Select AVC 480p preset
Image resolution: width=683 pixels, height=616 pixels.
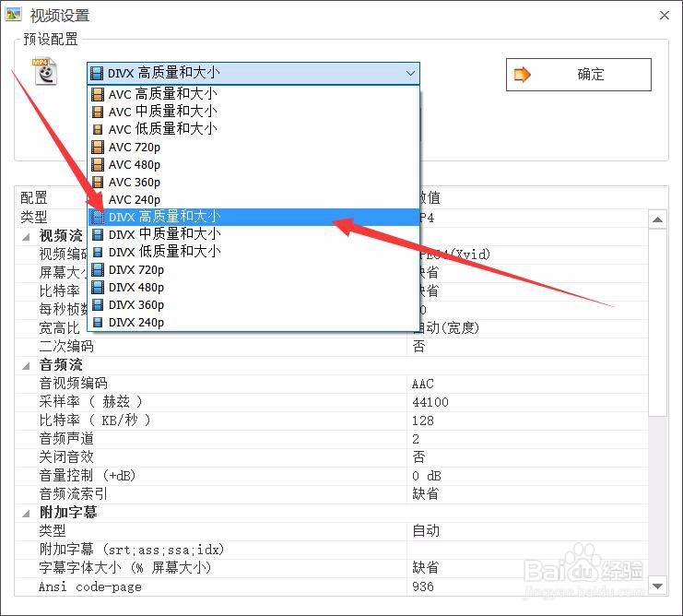[253, 165]
